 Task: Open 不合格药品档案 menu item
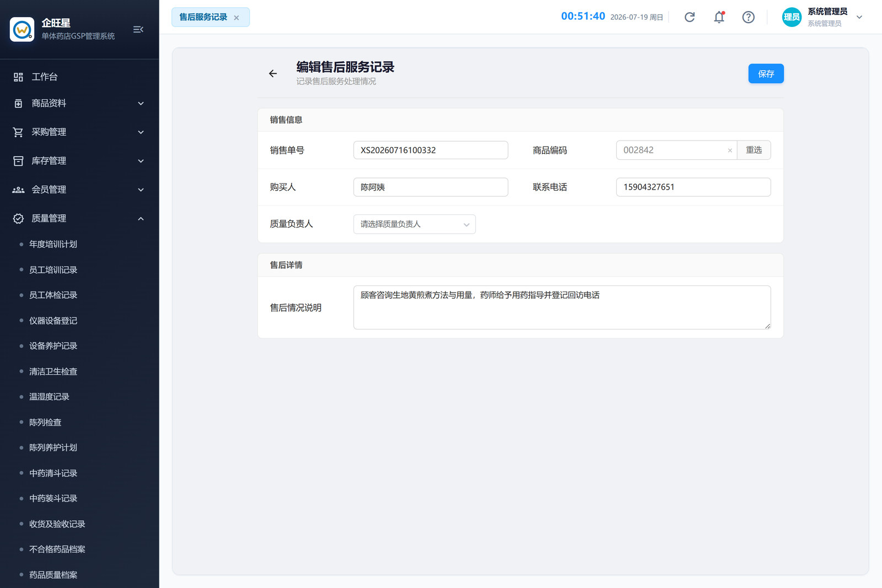click(57, 549)
